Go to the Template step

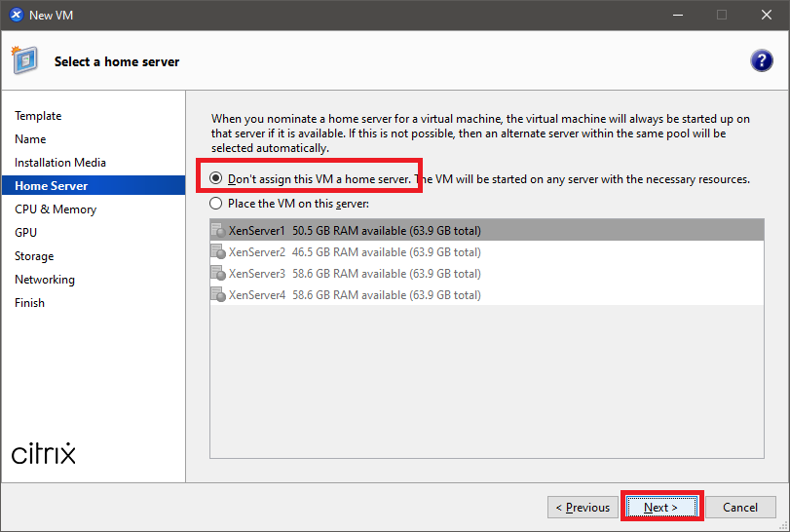click(x=38, y=116)
